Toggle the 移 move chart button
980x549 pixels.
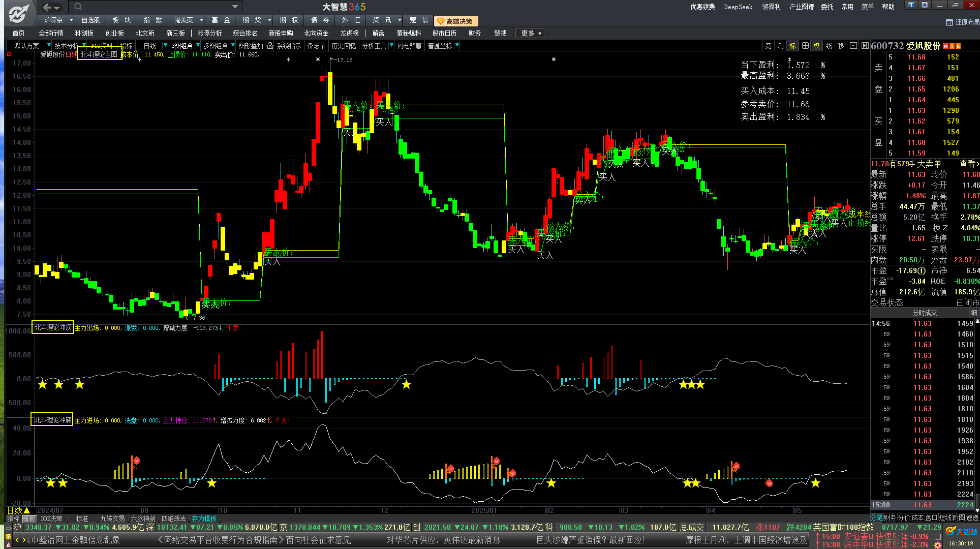pos(841,46)
